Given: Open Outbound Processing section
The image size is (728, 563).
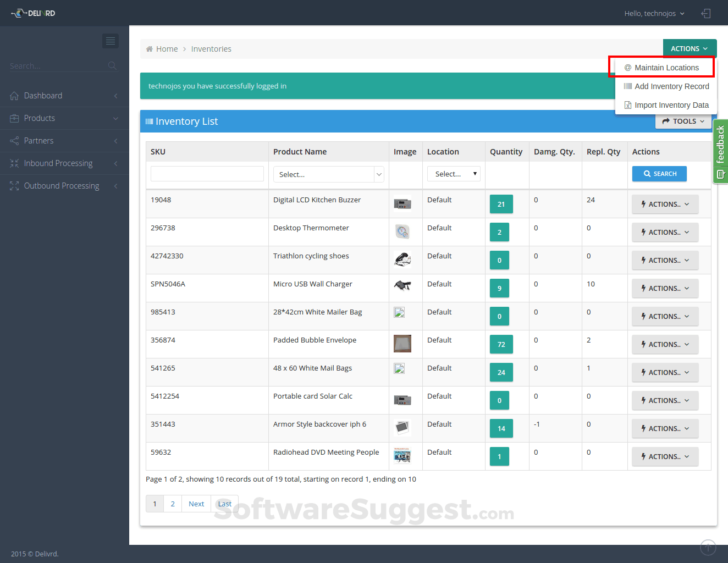Looking at the screenshot, I should tap(60, 185).
